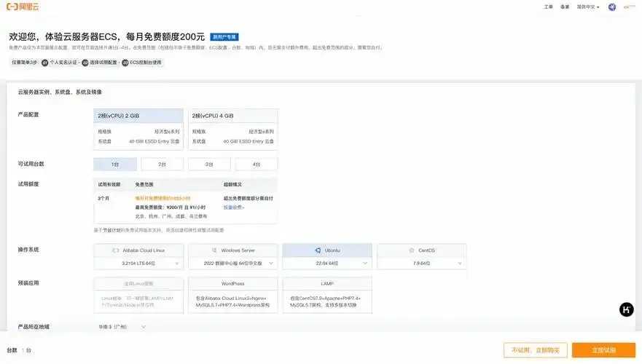Click the 产品所在地域 row label
The width and height of the screenshot is (642, 364).
click(34, 327)
